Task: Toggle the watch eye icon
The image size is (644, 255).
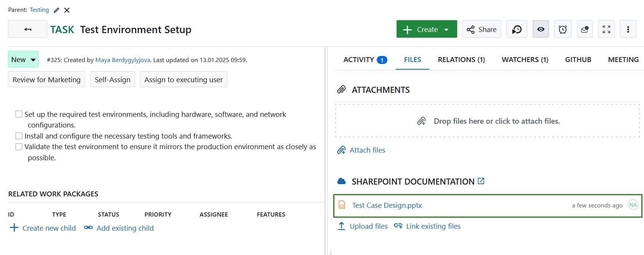Action: click(540, 29)
